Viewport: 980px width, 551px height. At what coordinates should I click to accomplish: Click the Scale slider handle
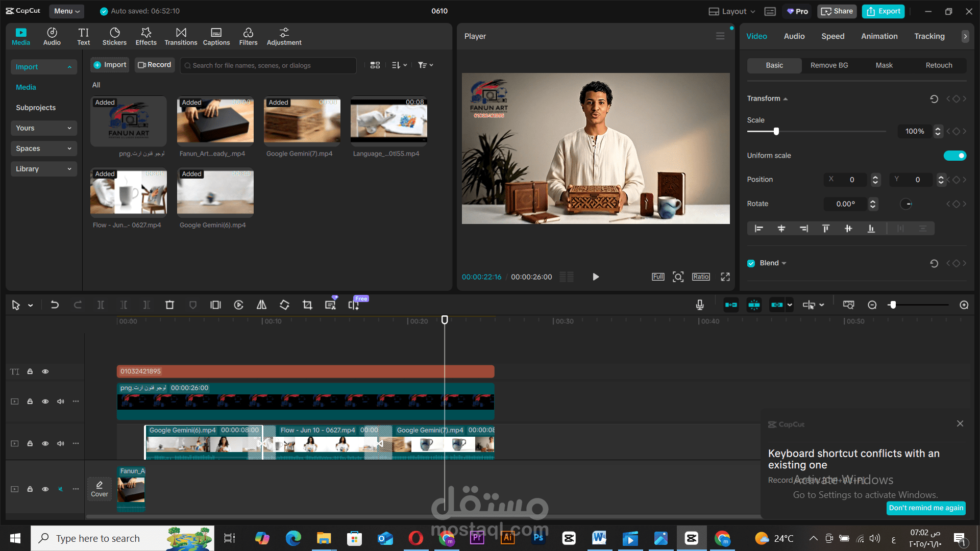pos(776,132)
